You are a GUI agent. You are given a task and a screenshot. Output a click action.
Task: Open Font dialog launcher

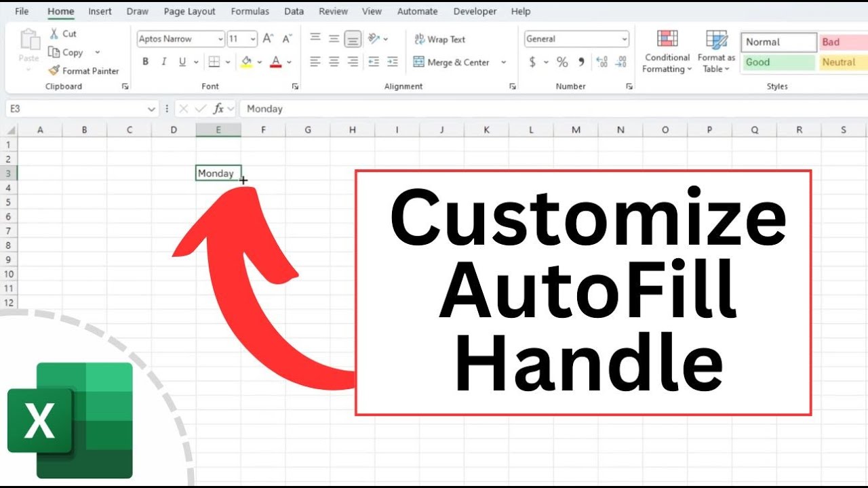click(x=295, y=87)
